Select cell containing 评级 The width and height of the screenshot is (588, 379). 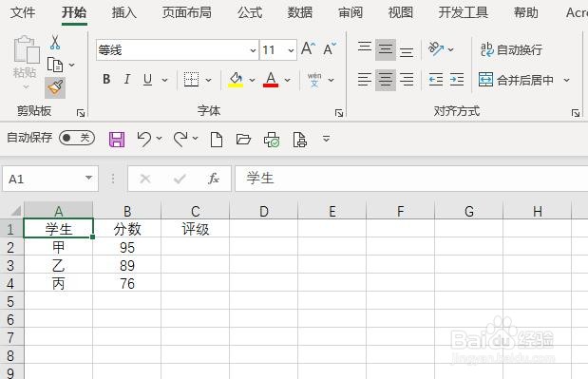[x=196, y=229]
